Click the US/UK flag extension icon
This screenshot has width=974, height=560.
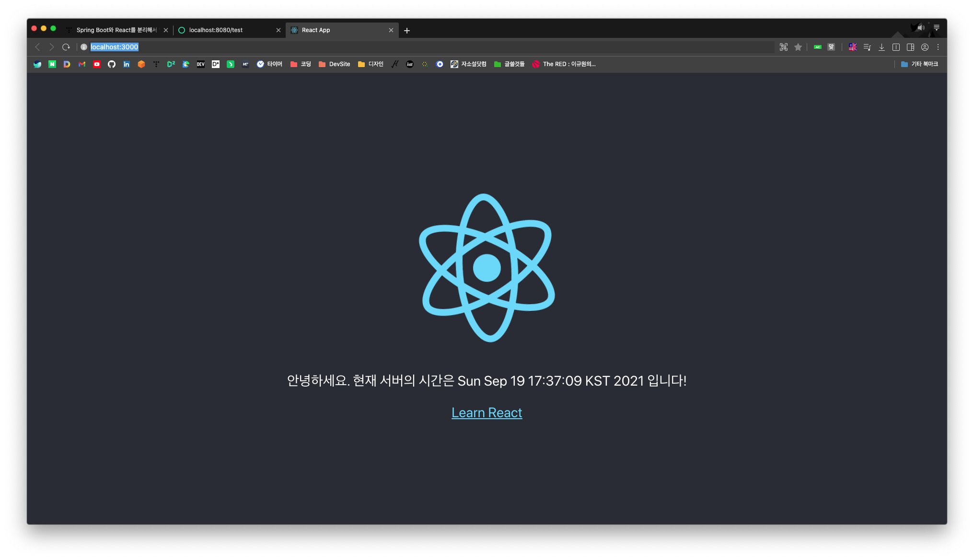click(853, 47)
